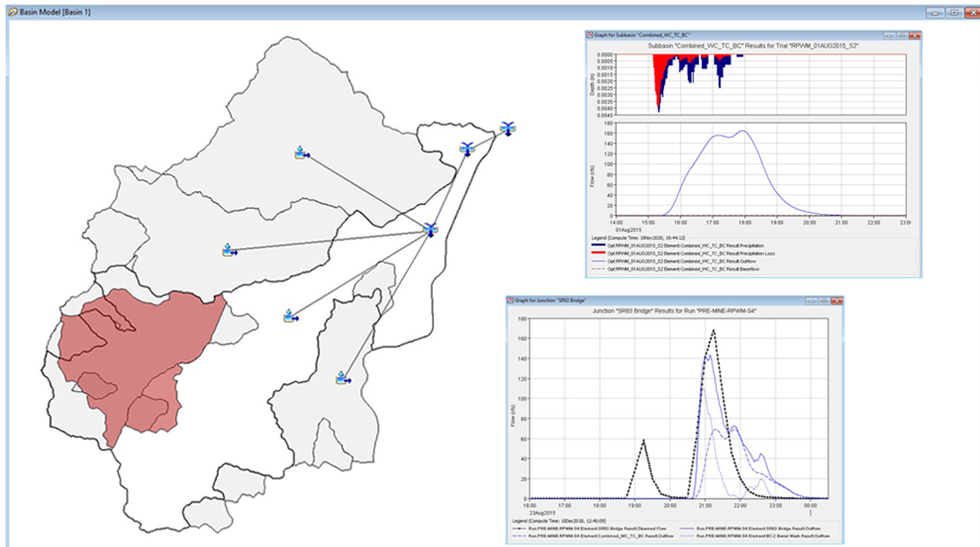Image resolution: width=980 pixels, height=547 pixels.
Task: Restore the Basin Model window using the middle button
Action: point(953,12)
